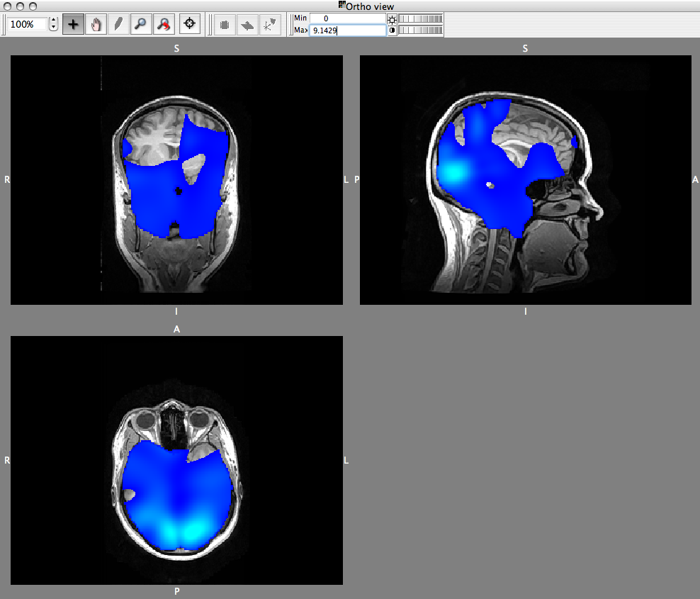Click the 100% zoom percentage field
The height and width of the screenshot is (599, 700).
click(x=27, y=24)
